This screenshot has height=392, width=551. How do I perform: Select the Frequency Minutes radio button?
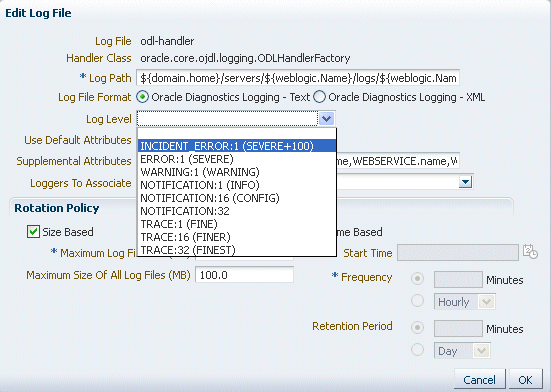(x=417, y=279)
